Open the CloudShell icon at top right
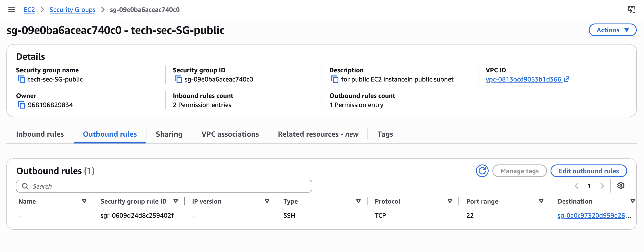 (x=632, y=10)
